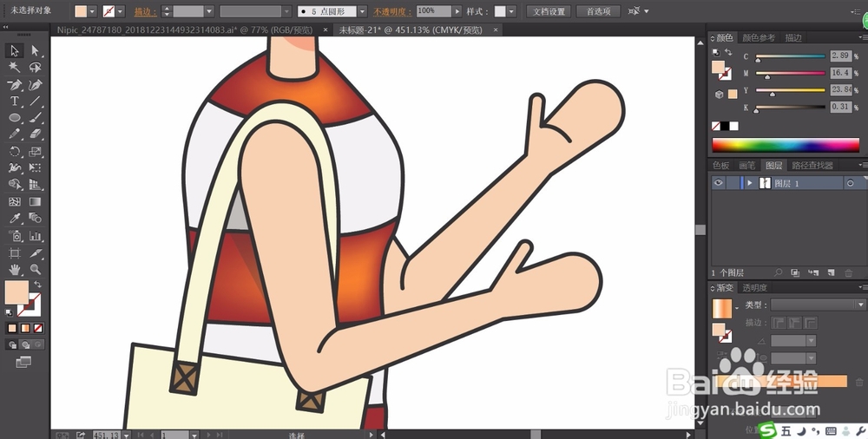Click the 不透明度 link
This screenshot has height=439, width=868.
[x=392, y=11]
